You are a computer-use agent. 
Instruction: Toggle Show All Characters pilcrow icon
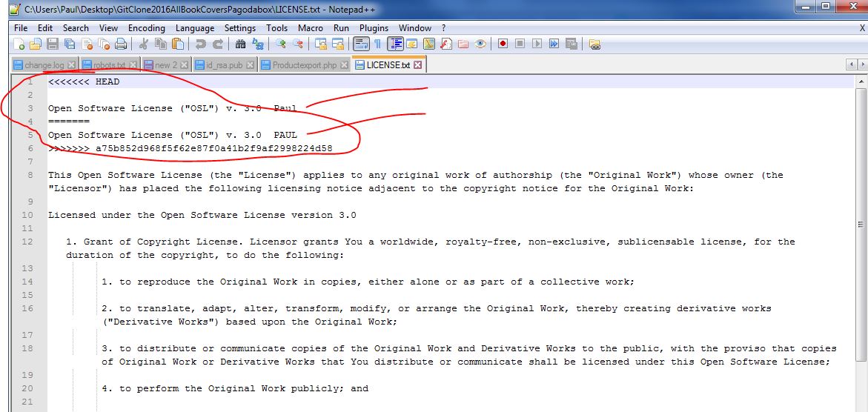[x=377, y=44]
